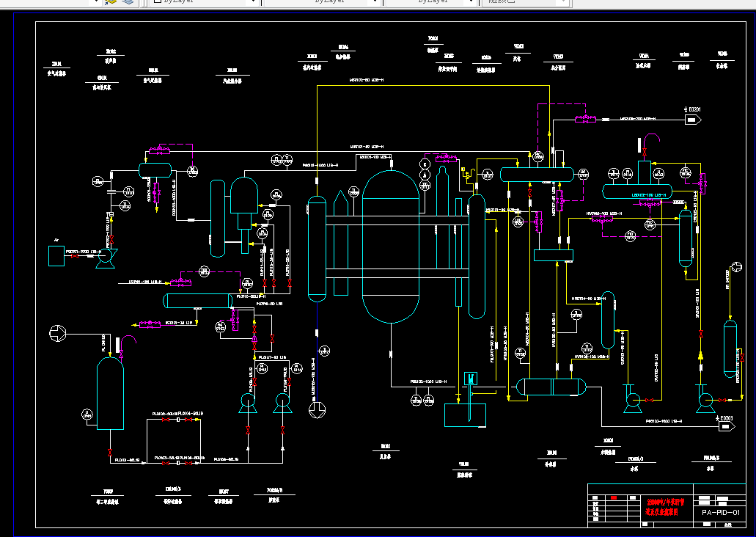
Task: Click the magenta control valve above upper-left drum
Action: point(159,150)
